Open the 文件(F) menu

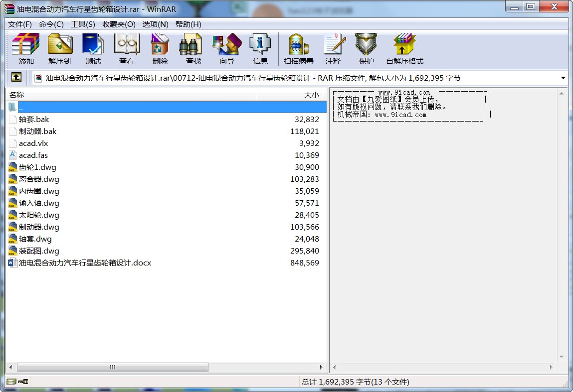click(20, 24)
